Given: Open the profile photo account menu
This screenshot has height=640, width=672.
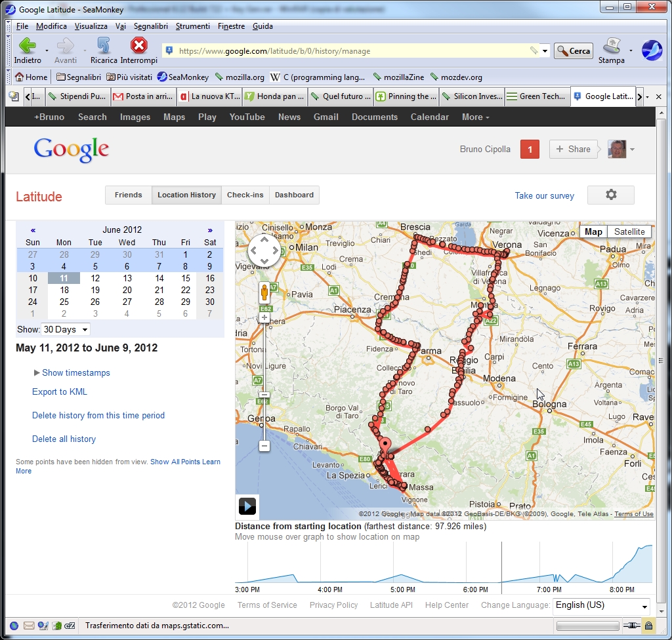Looking at the screenshot, I should 621,149.
